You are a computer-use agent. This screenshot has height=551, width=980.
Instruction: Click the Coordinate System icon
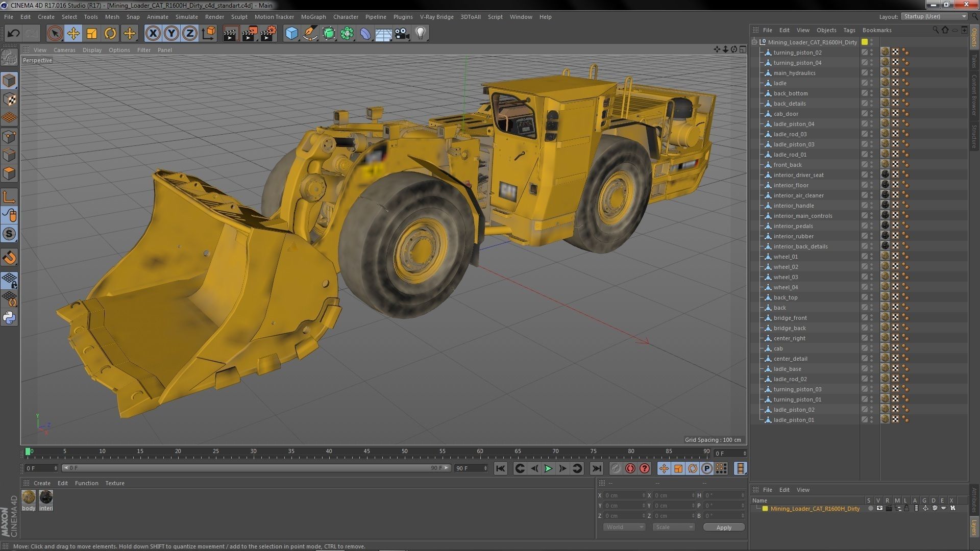click(x=209, y=34)
